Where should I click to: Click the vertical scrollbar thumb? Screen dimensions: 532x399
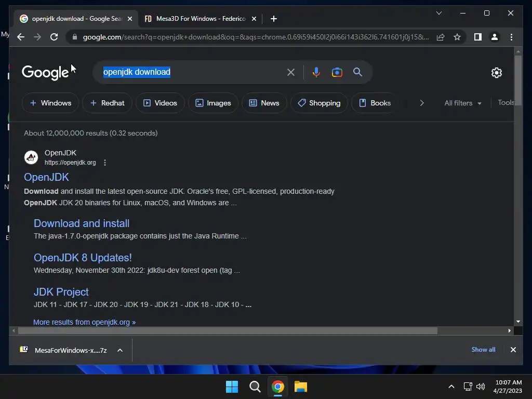(x=518, y=81)
